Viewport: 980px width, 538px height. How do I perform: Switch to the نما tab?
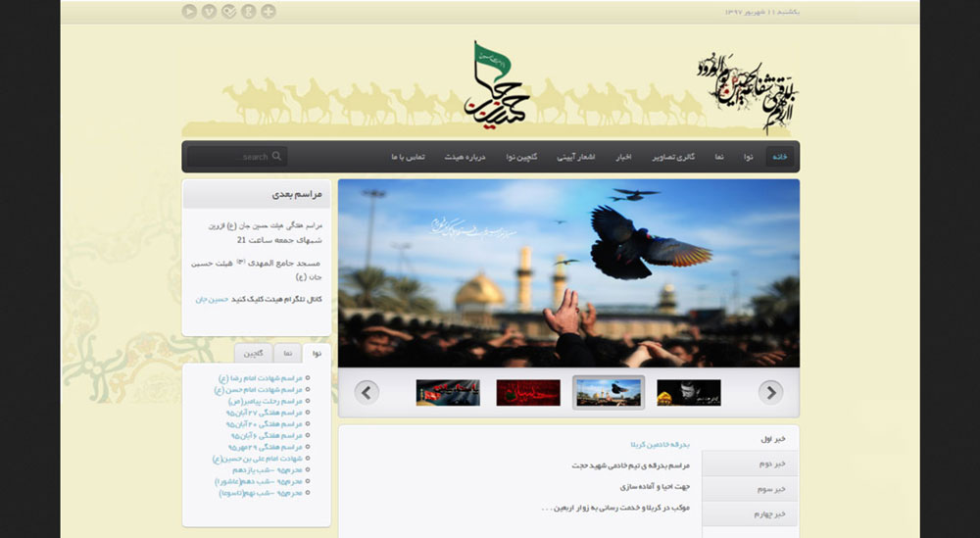287,353
